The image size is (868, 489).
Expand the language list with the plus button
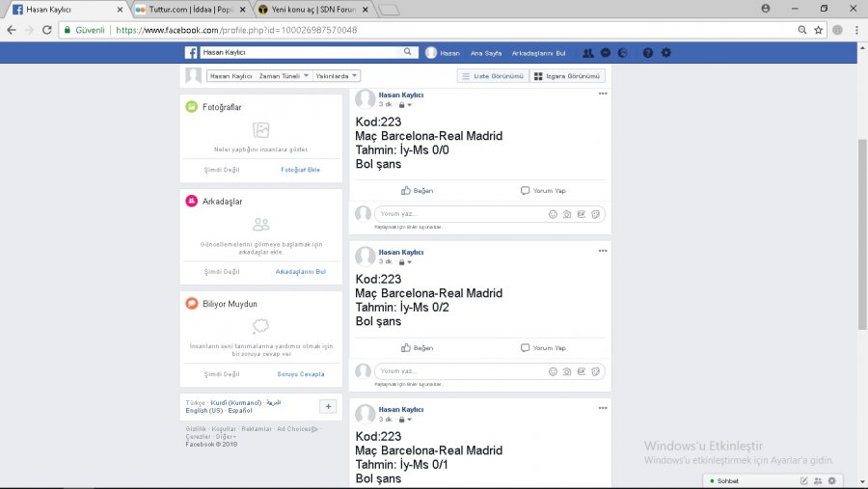click(x=328, y=406)
